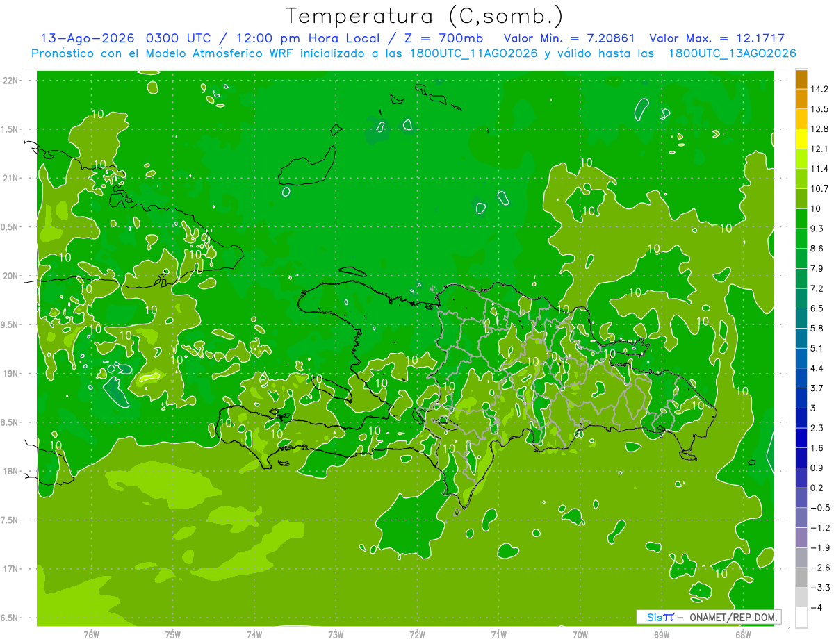Screen dimensions: 834x644
Task: Click the '69W' longitude axis label
Action: pyautogui.click(x=661, y=634)
